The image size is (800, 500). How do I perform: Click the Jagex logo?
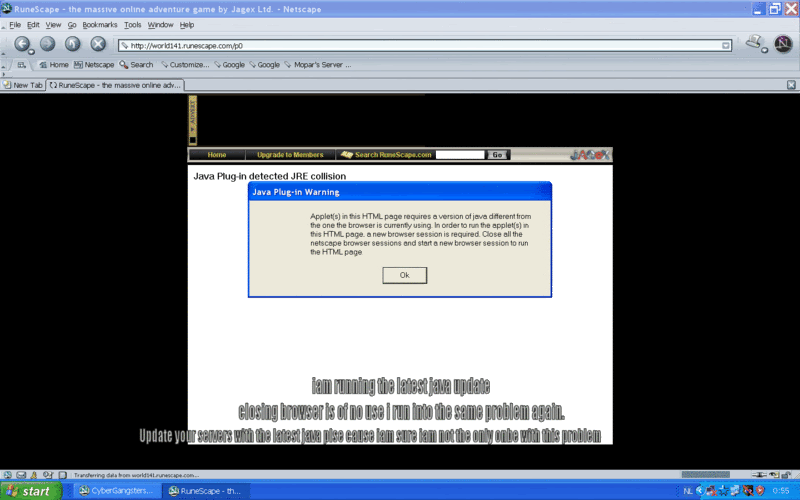click(x=590, y=155)
